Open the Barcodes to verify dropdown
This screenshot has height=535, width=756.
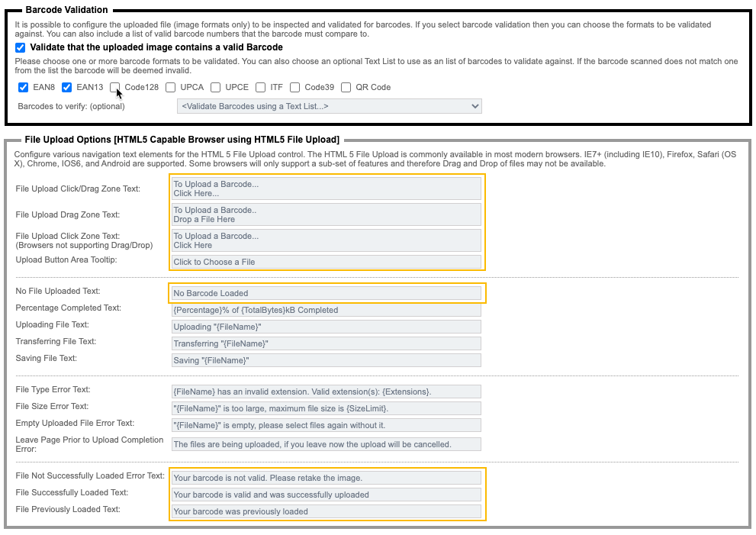point(329,106)
